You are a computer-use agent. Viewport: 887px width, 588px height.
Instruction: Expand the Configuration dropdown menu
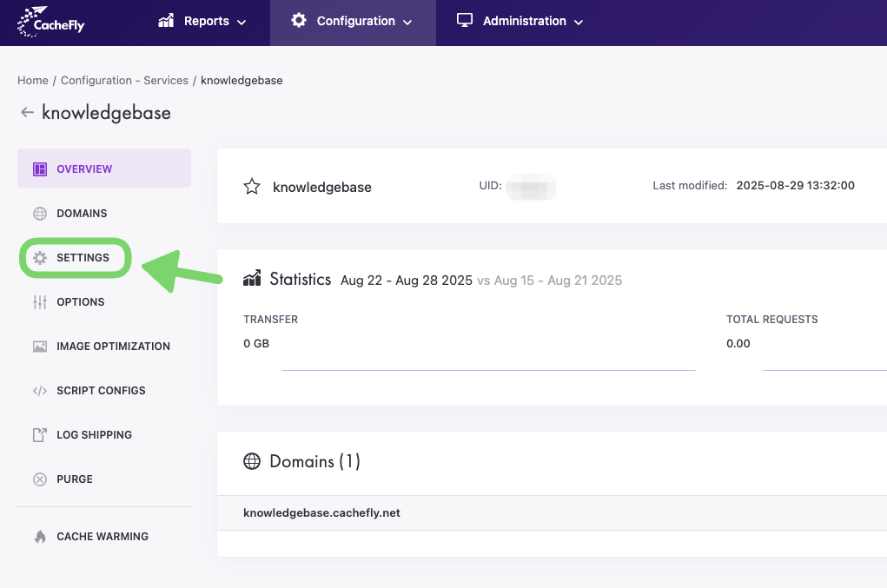(353, 22)
